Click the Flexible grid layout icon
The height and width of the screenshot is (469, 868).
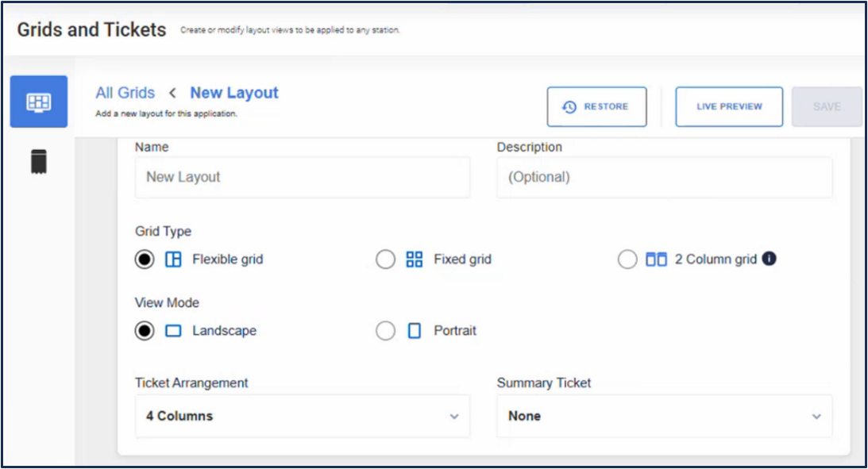tap(173, 259)
